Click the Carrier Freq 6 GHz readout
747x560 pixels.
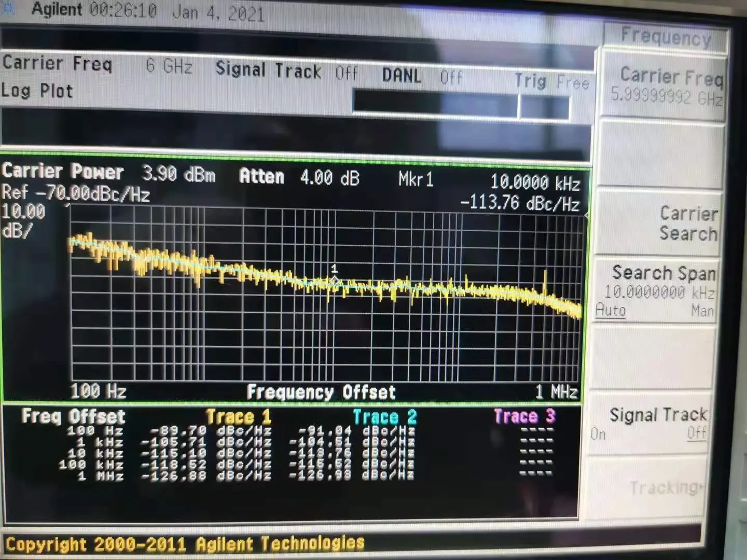click(98, 64)
